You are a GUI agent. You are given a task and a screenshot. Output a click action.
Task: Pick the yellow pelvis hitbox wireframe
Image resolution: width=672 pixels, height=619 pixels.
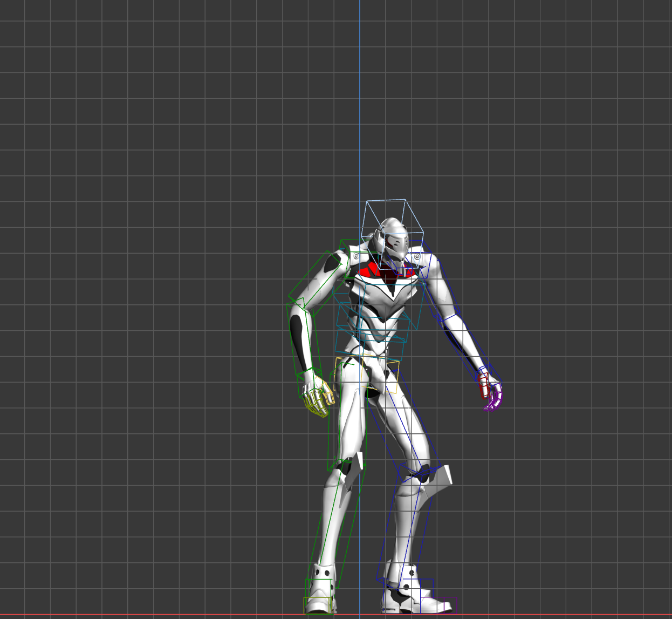coord(367,373)
